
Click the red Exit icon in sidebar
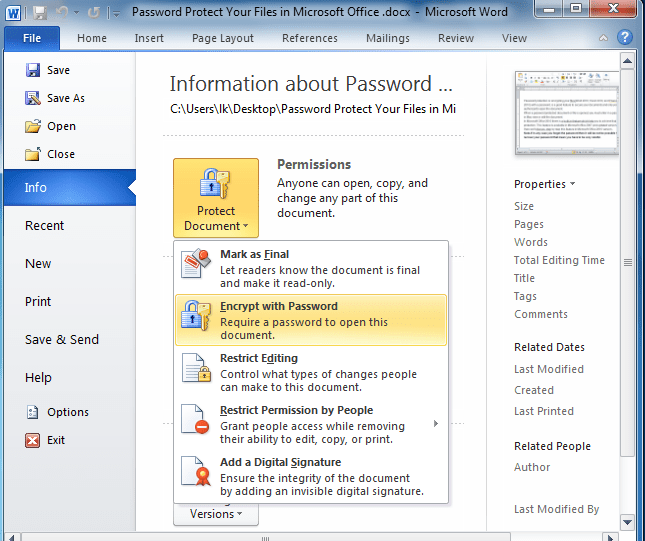pyautogui.click(x=32, y=440)
